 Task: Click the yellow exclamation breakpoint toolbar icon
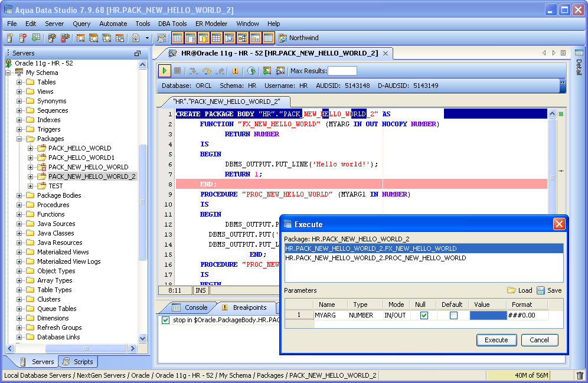(x=235, y=71)
